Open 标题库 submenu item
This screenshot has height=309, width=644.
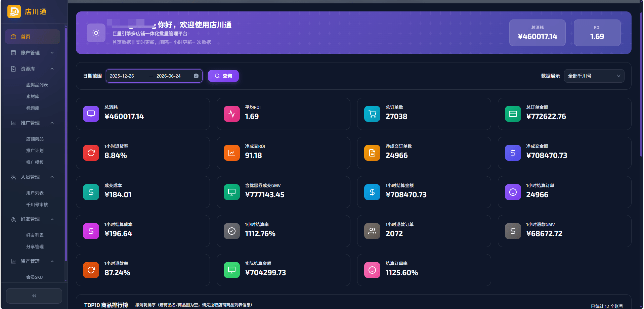coord(33,108)
